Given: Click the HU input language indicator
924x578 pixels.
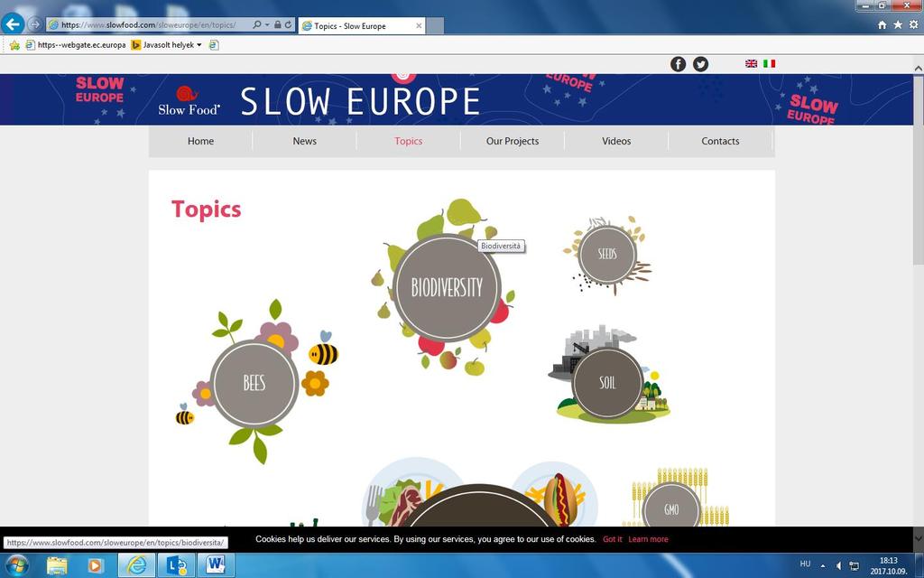Looking at the screenshot, I should coord(806,564).
